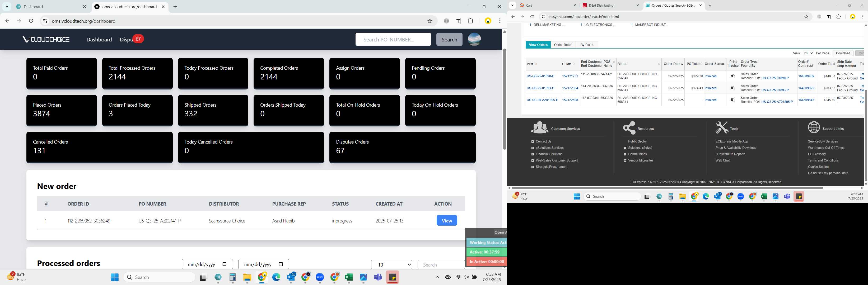This screenshot has height=285, width=868.
Task: Open Extensions puzzle icon in OMS browser window
Action: (x=471, y=21)
